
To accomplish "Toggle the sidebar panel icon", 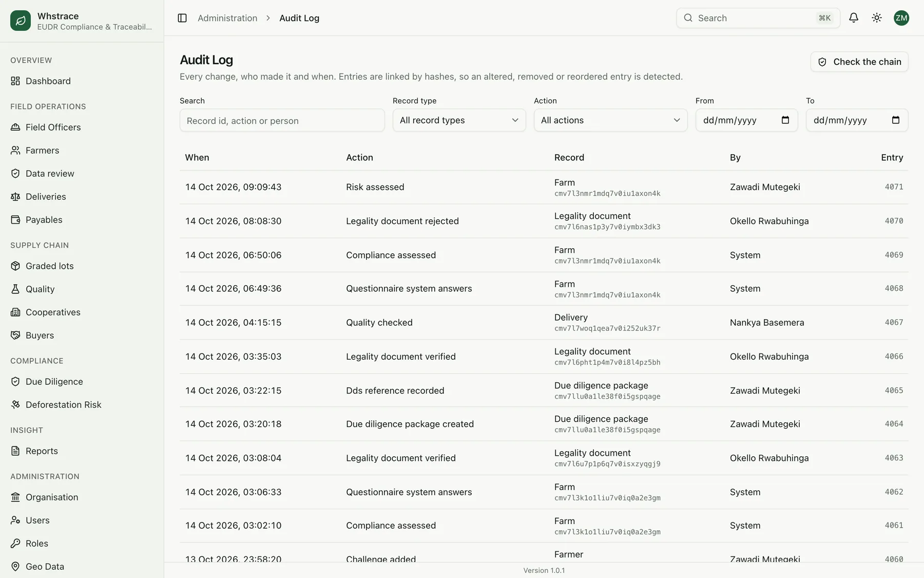I will (182, 18).
